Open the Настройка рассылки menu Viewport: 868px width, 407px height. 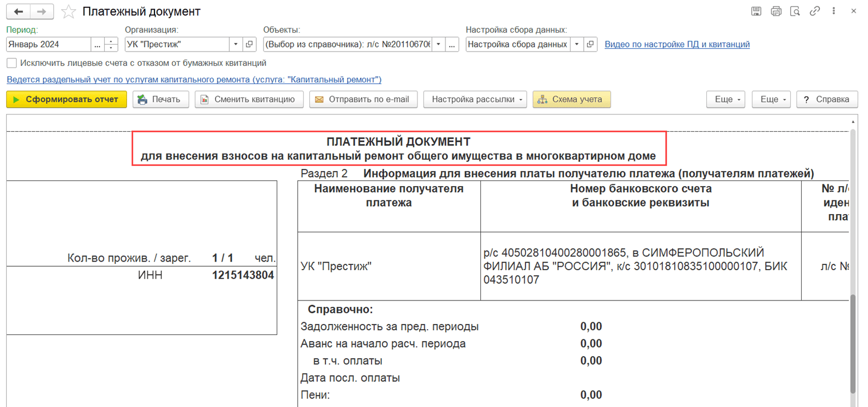[475, 99]
